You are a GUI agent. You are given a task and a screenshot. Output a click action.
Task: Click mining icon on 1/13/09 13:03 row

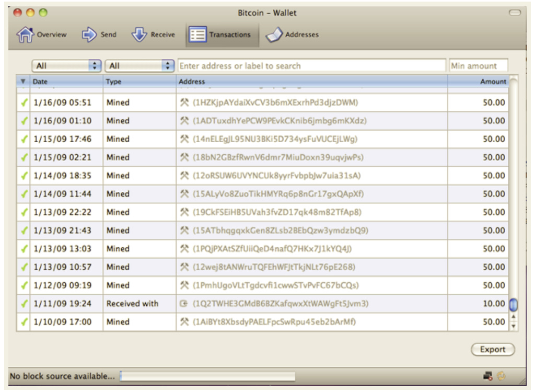click(184, 249)
